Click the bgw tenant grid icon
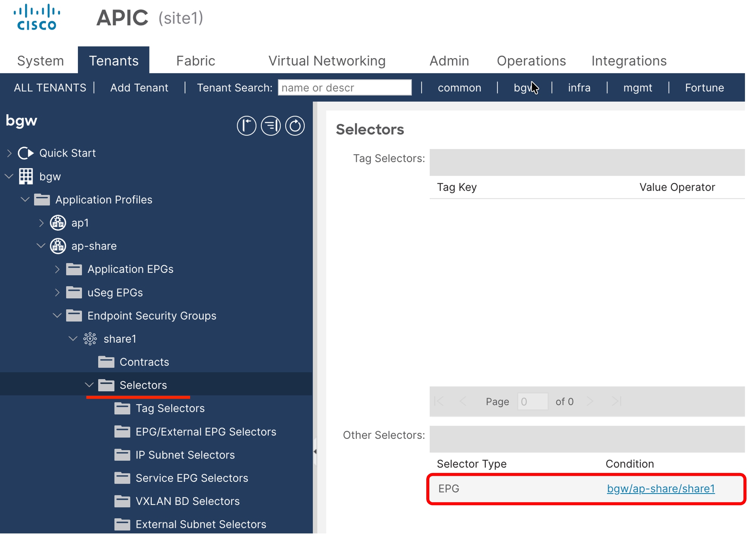The image size is (756, 538). point(26,176)
